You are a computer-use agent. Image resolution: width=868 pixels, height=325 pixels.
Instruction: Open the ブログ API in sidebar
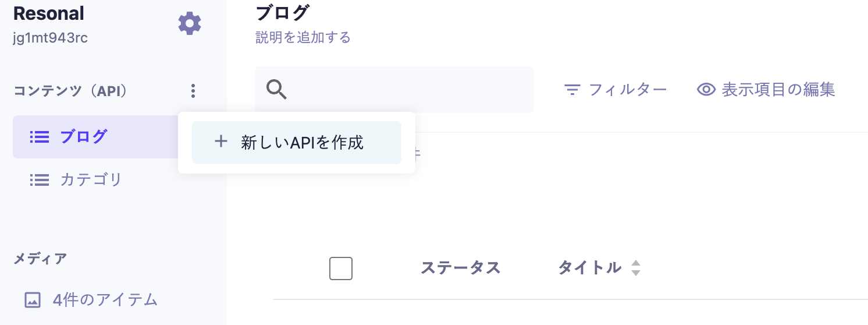click(x=84, y=137)
